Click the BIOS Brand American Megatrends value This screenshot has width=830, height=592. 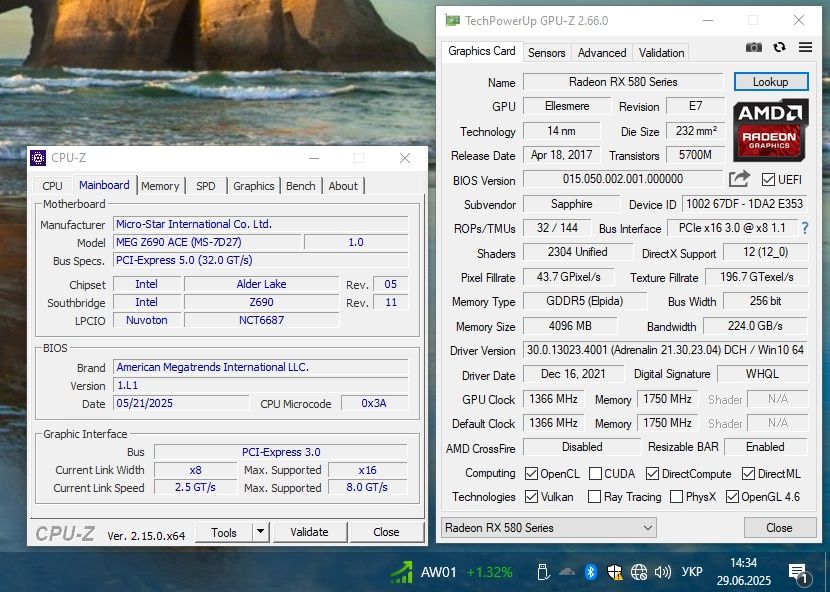pyautogui.click(x=260, y=367)
